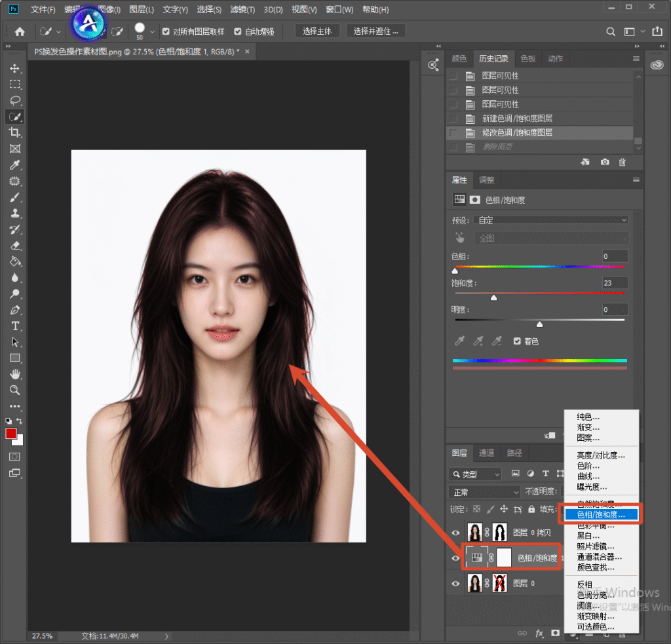
Task: Open the Properties panel options menu
Action: point(636,180)
